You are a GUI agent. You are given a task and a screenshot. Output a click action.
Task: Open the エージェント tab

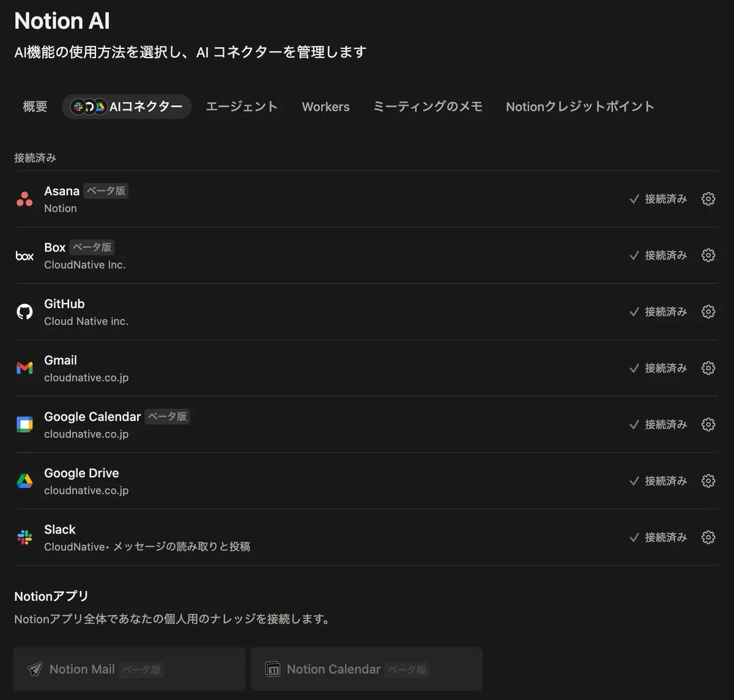click(242, 106)
